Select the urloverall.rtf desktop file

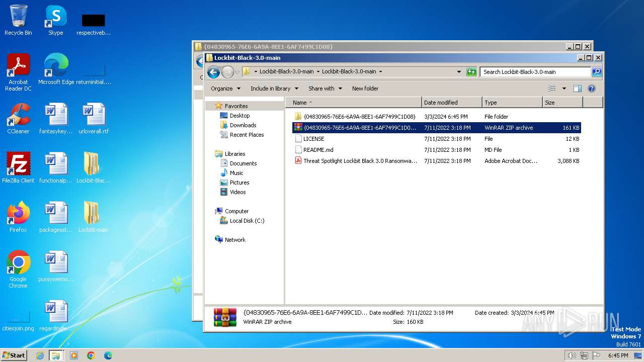tap(94, 119)
